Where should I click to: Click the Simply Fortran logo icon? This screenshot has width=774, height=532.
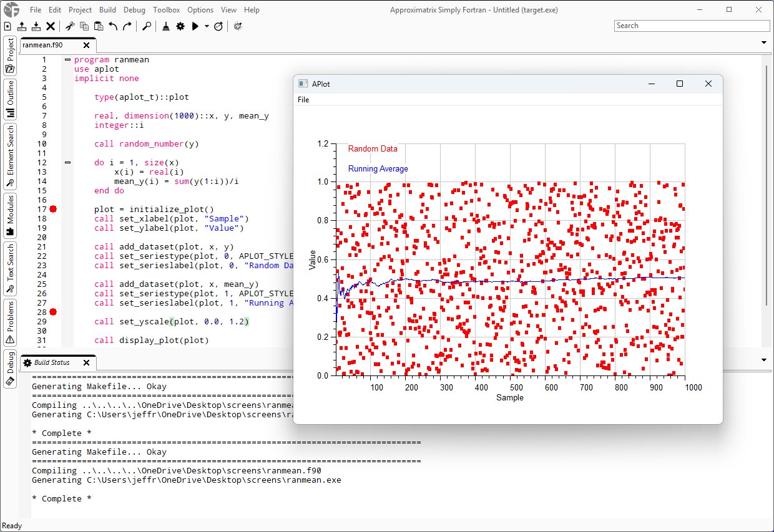11,10
